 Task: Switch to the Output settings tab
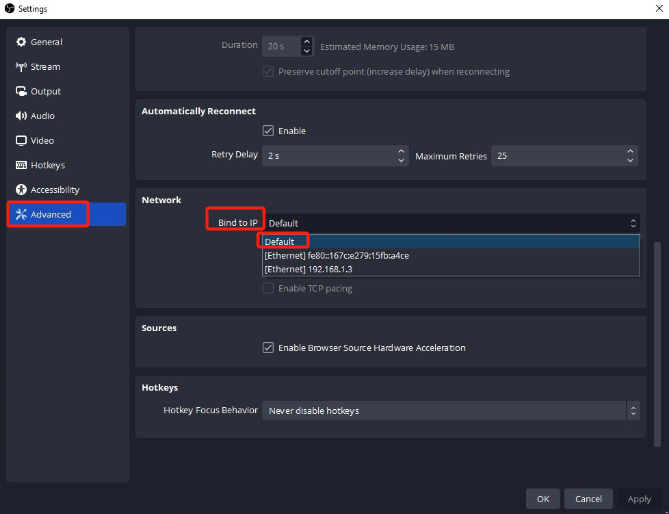pyautogui.click(x=67, y=91)
